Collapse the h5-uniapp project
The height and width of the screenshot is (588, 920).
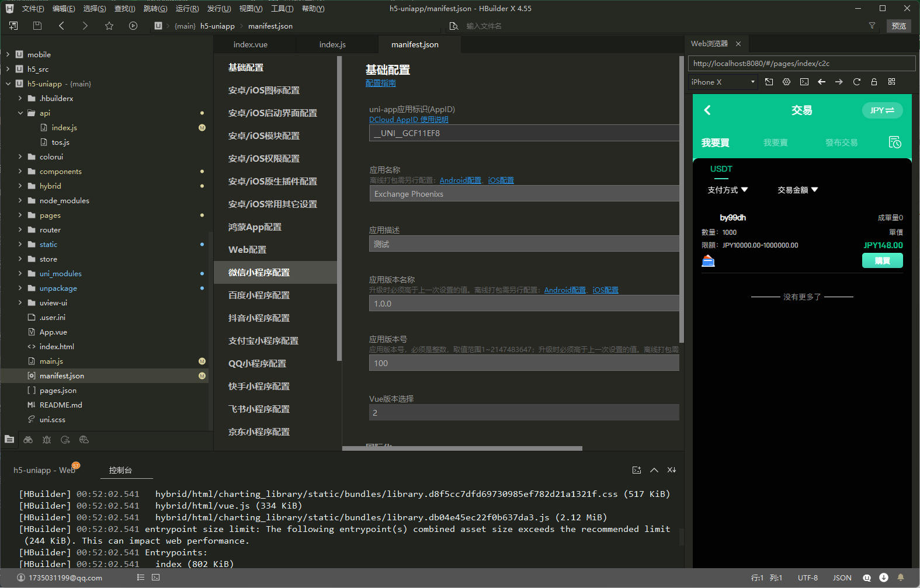(x=8, y=83)
